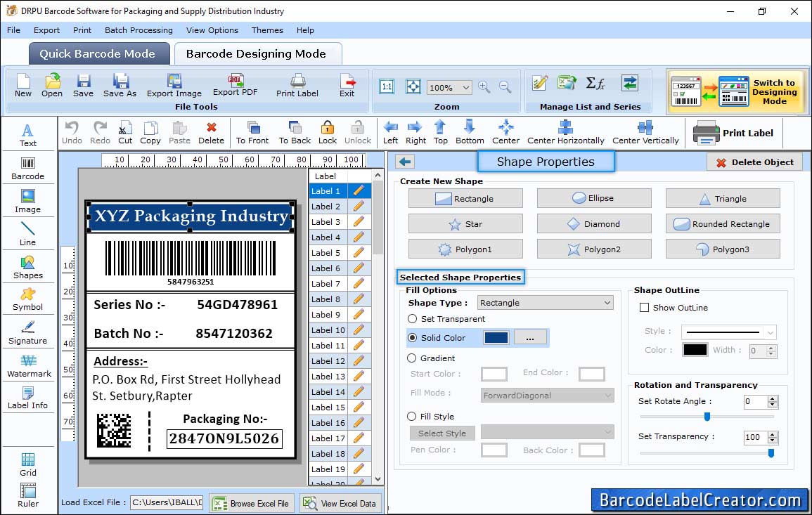812x515 pixels.
Task: Open the outline Style dropdown
Action: (728, 332)
